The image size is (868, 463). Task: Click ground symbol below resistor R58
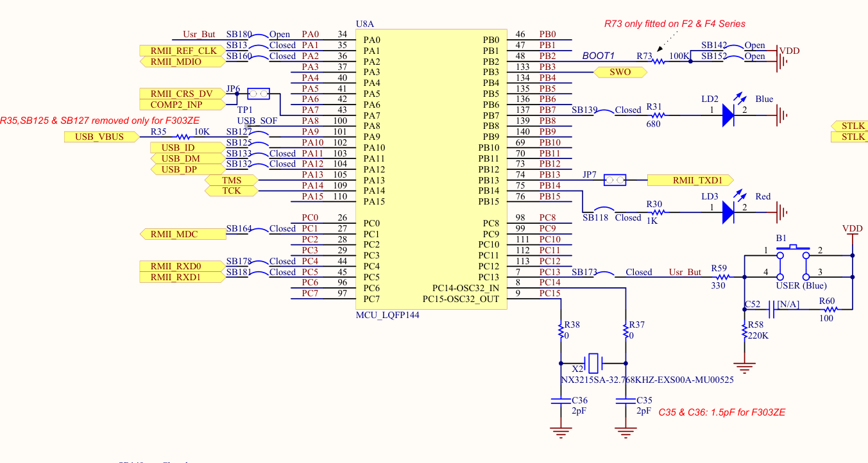[744, 367]
